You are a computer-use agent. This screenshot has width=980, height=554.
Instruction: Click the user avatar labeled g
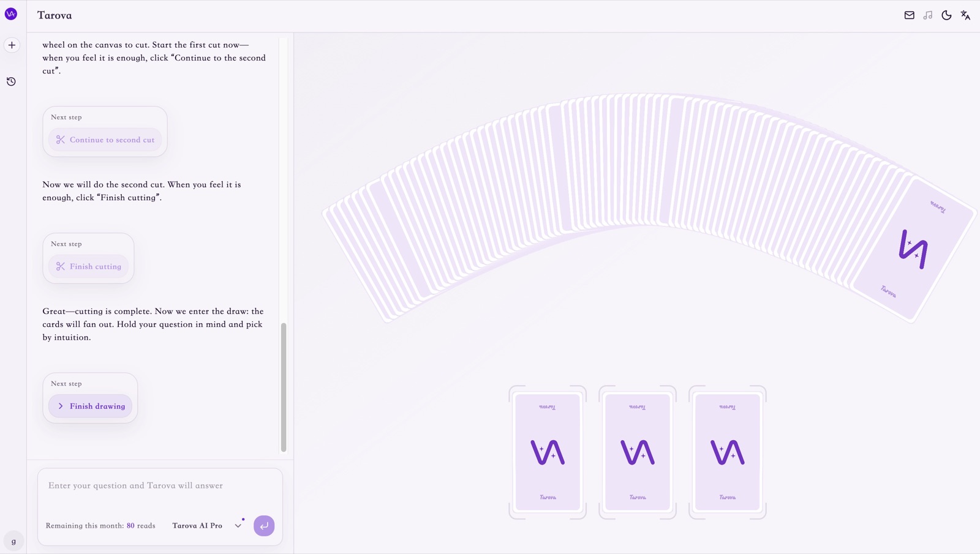(13, 541)
